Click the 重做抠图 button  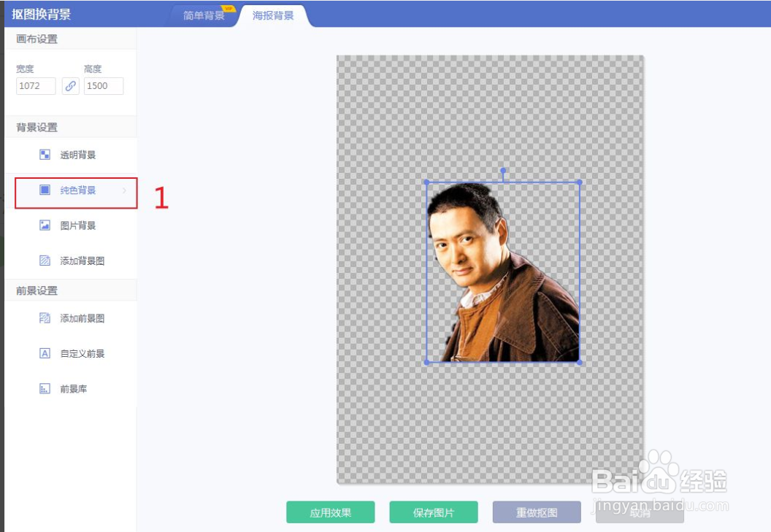(537, 512)
